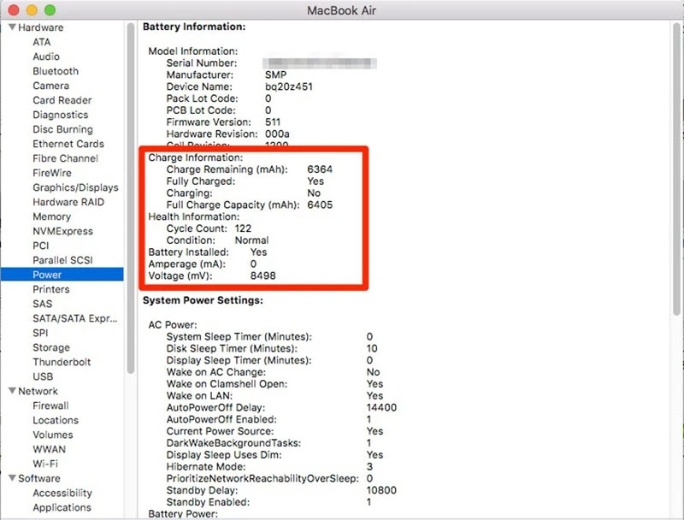Screen dimensions: 684x520
Task: Click the MacBook Air window title
Action: 342,10
